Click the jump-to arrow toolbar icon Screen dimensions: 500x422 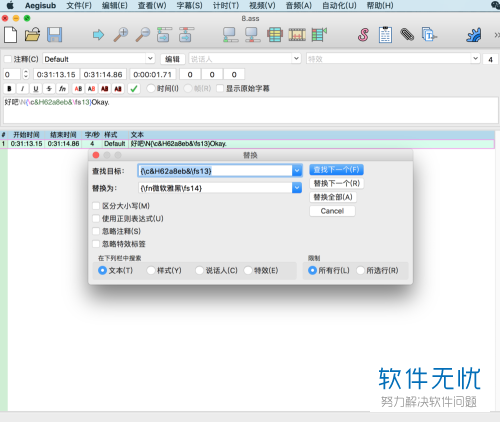98,35
